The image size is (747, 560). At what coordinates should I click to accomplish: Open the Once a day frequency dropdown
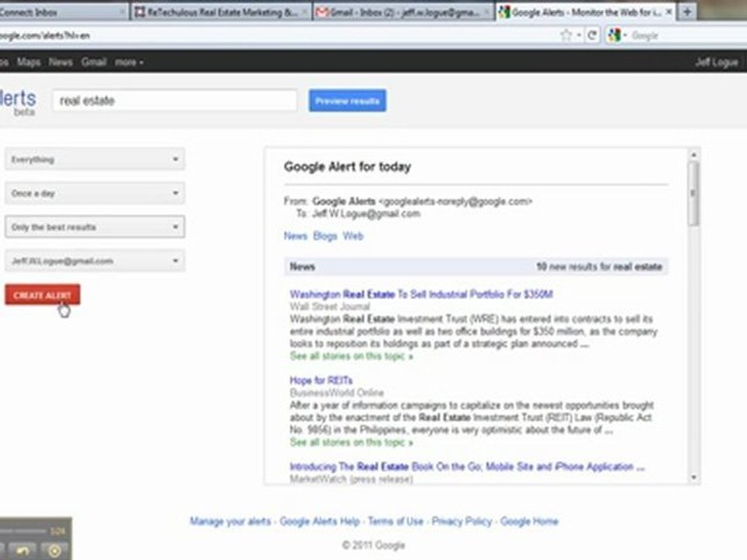[95, 193]
